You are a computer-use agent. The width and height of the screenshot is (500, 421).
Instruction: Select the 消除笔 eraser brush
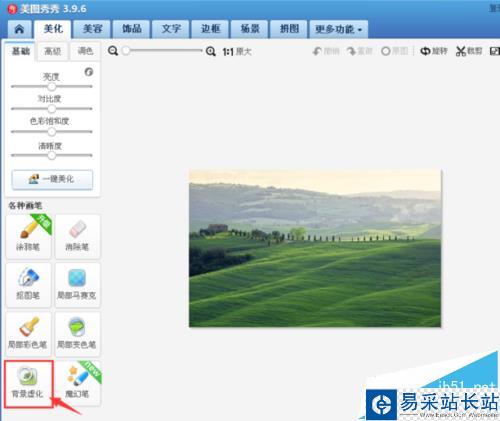(x=77, y=236)
